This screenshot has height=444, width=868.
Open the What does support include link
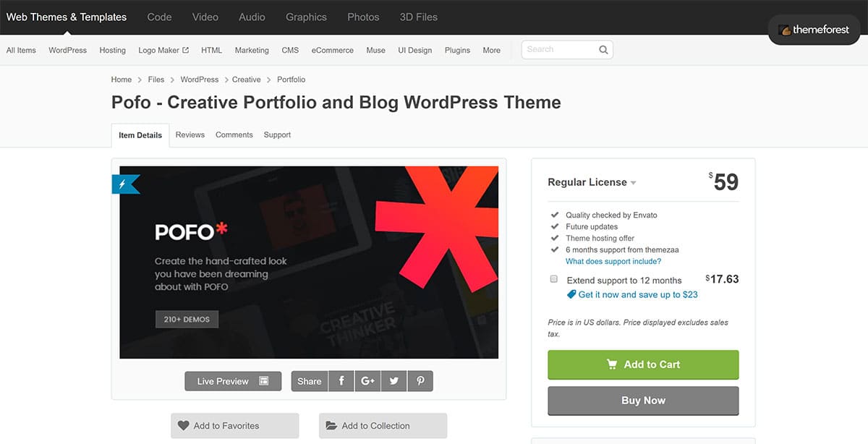point(613,261)
